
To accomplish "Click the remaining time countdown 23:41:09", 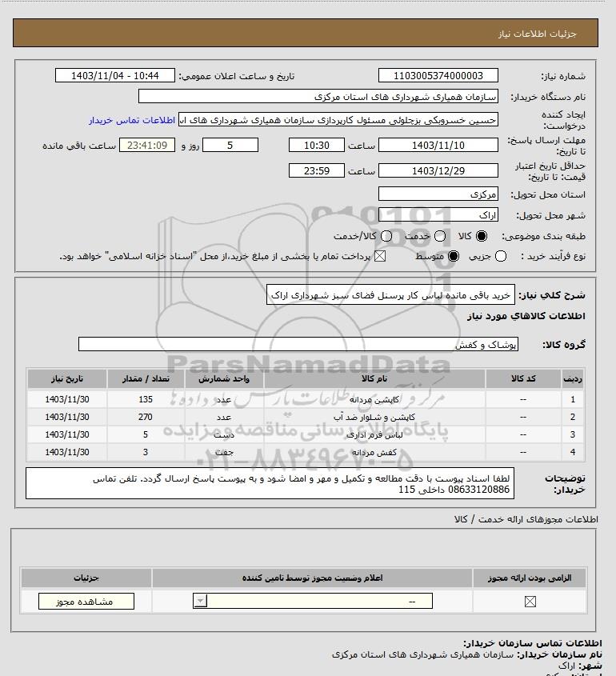I will tap(147, 146).
